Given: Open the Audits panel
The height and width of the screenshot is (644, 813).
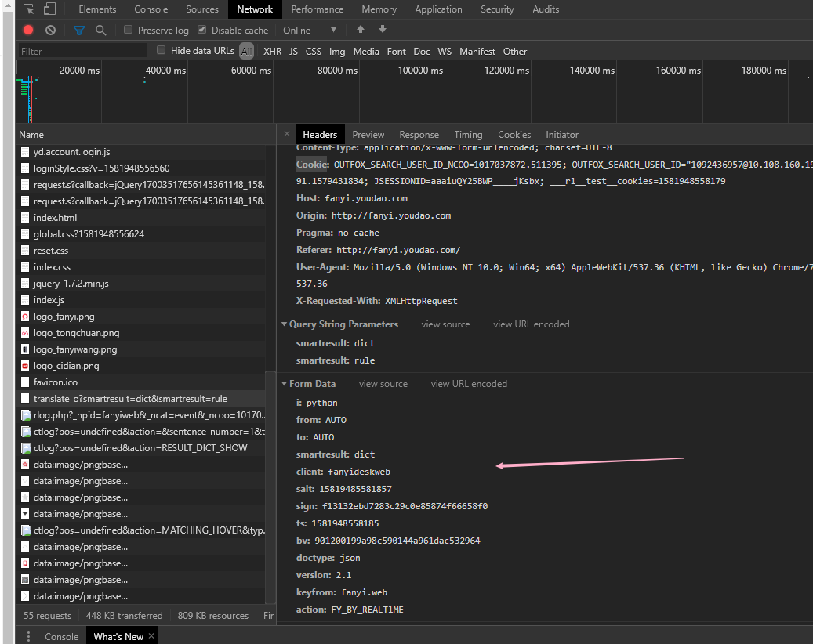Looking at the screenshot, I should click(546, 9).
